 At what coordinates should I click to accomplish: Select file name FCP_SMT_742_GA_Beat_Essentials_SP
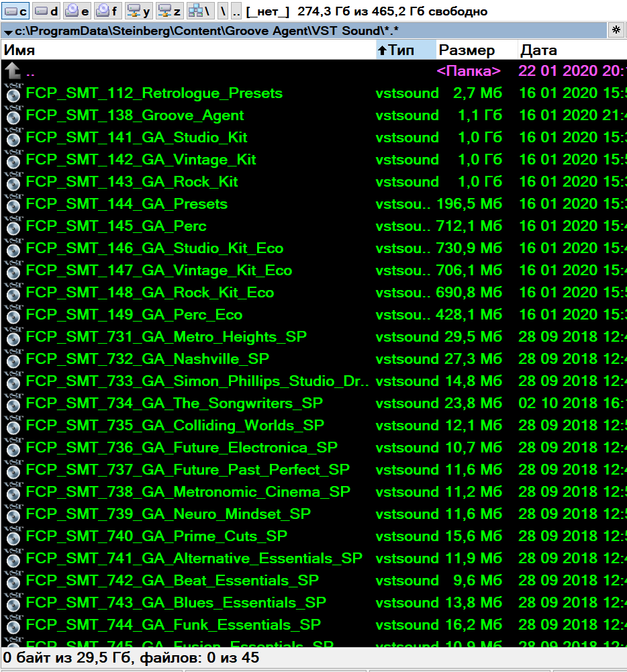coord(173,580)
